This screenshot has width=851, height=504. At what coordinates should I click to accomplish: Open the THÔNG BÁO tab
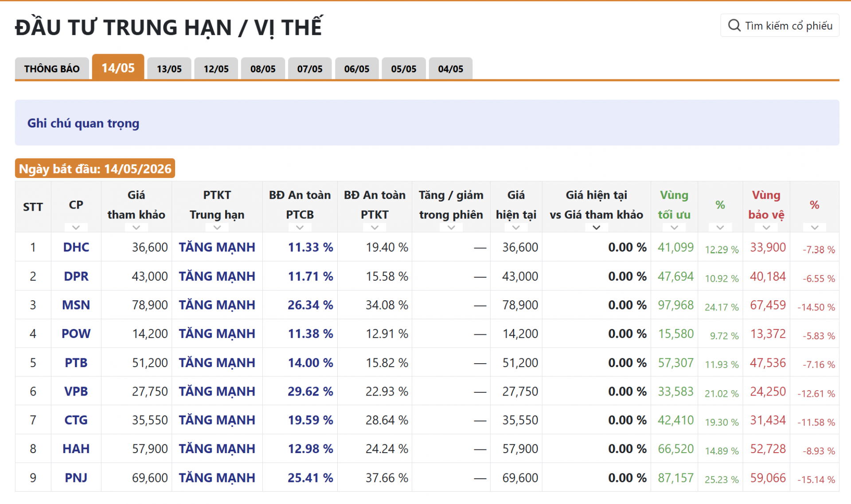pos(52,69)
